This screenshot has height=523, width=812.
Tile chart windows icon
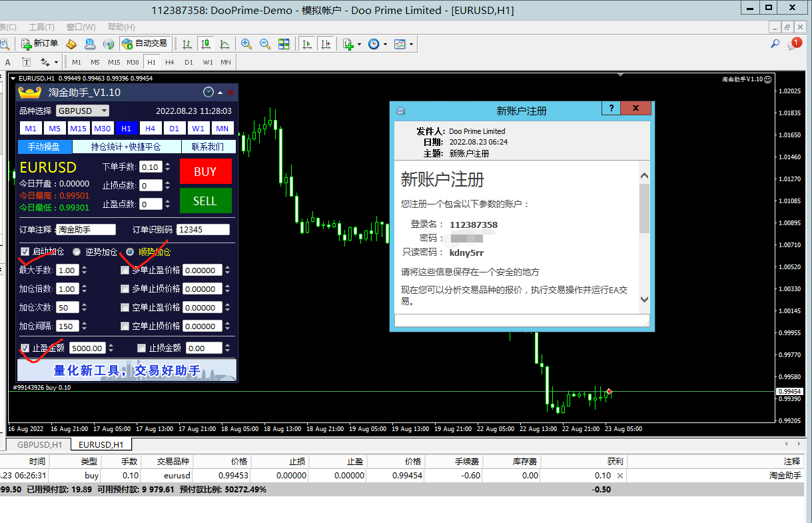pyautogui.click(x=284, y=44)
